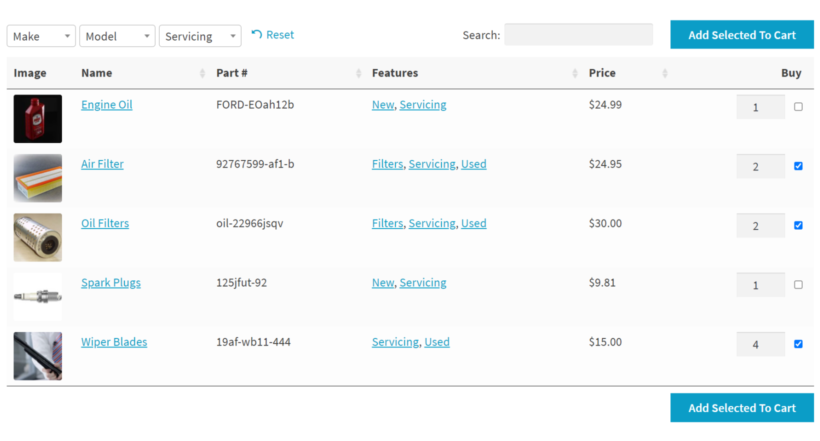
Task: Click the Wiper Blades thumbnail image
Action: tap(37, 356)
